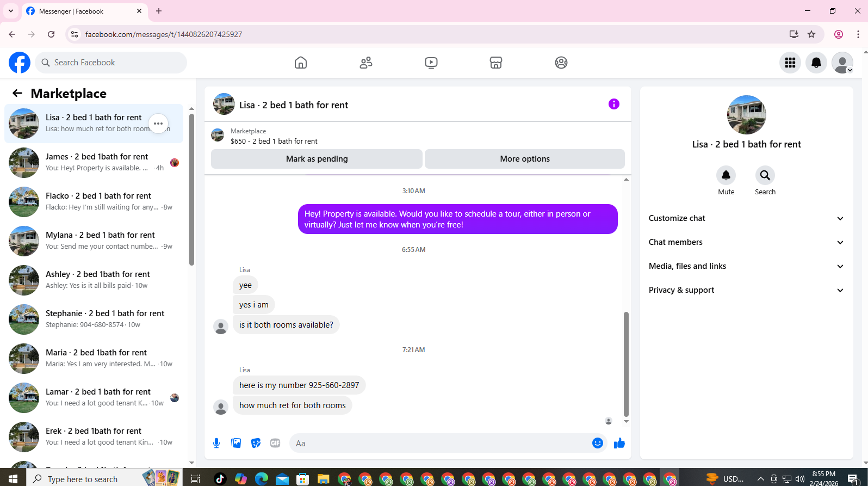Open Ashley 2 bed 1bath conversation
Image resolution: width=868 pixels, height=486 pixels.
coord(94,280)
